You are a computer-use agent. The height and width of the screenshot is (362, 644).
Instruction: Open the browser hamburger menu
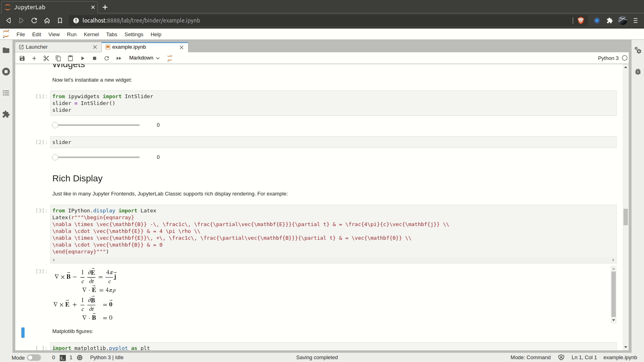point(636,21)
